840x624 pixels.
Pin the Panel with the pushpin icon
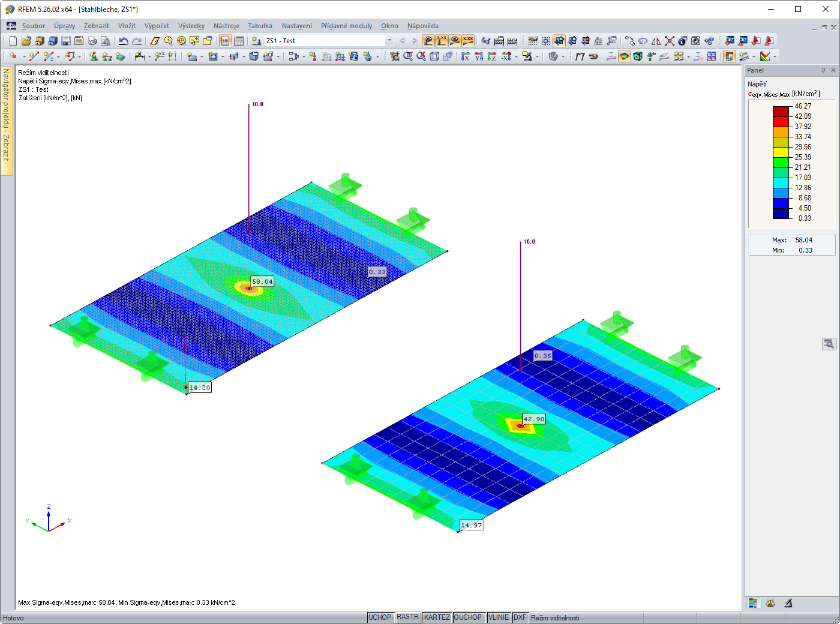(823, 70)
